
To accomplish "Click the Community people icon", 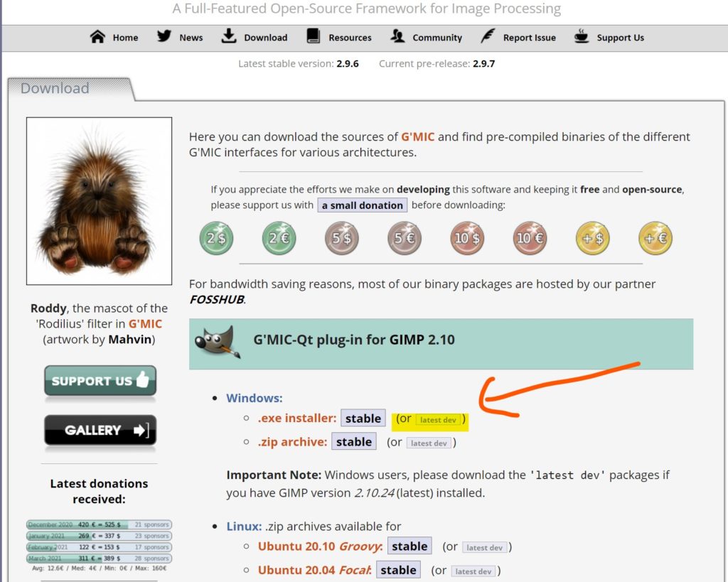I will tap(397, 36).
